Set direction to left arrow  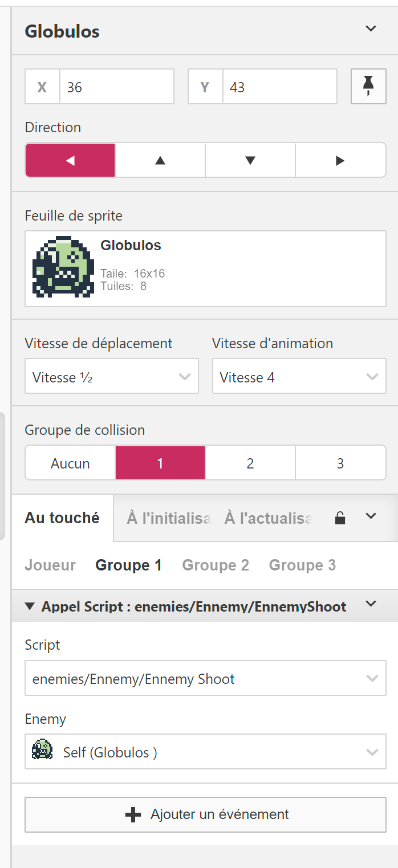click(x=70, y=160)
